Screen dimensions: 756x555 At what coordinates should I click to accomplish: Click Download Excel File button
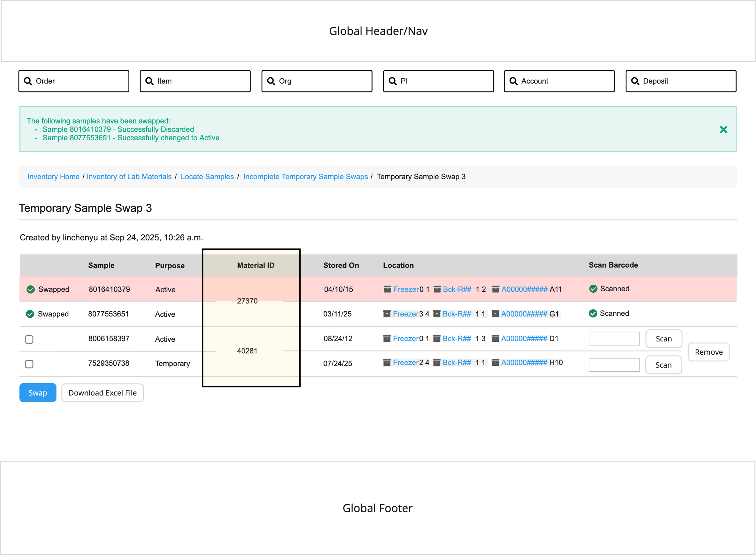point(102,393)
